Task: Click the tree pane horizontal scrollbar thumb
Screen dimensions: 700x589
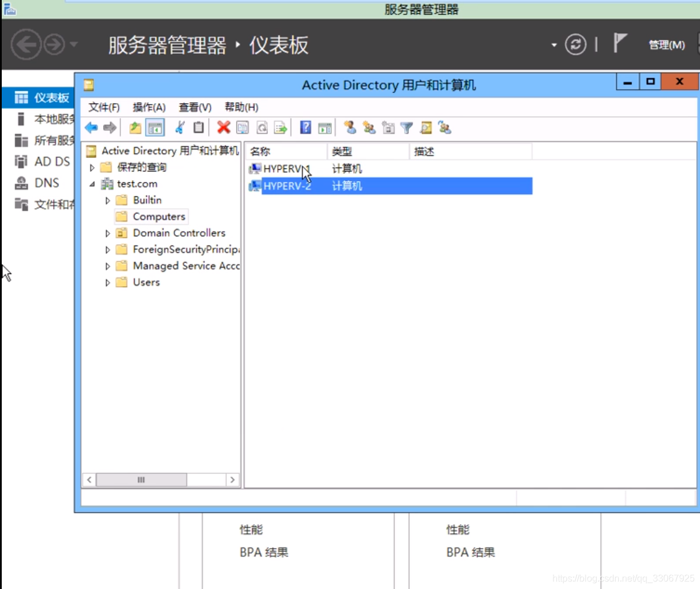Action: tap(141, 480)
